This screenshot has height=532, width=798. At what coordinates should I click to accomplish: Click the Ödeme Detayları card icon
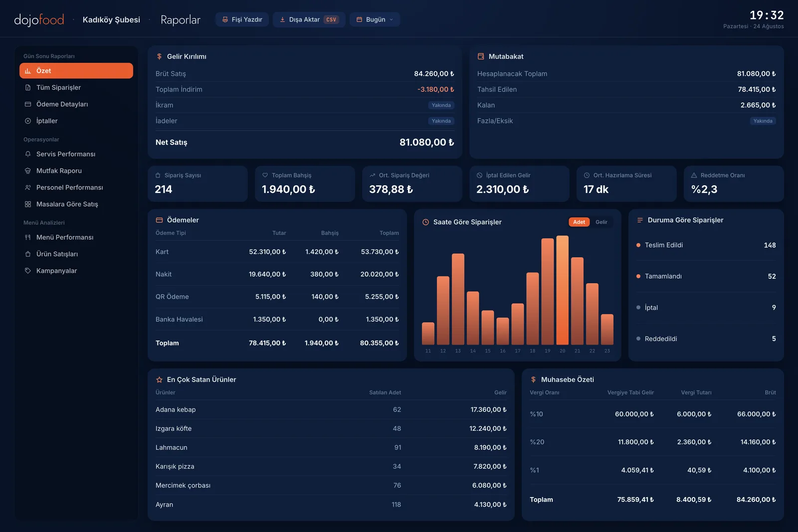(28, 104)
